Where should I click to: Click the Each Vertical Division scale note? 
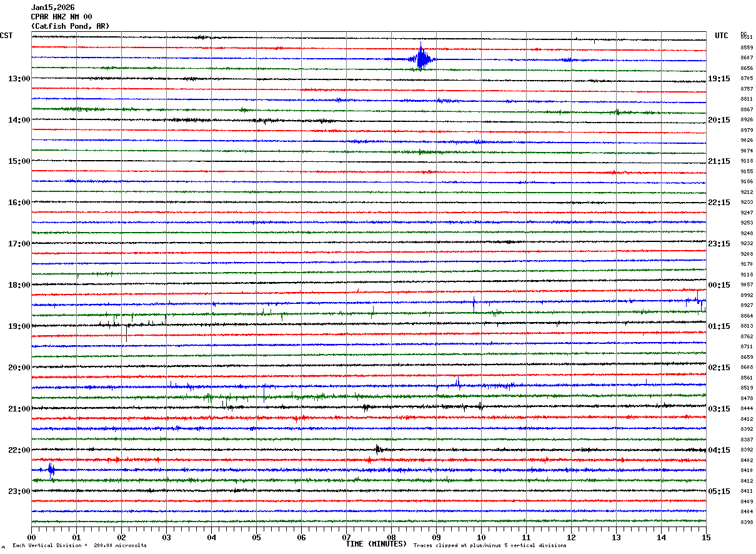click(79, 545)
